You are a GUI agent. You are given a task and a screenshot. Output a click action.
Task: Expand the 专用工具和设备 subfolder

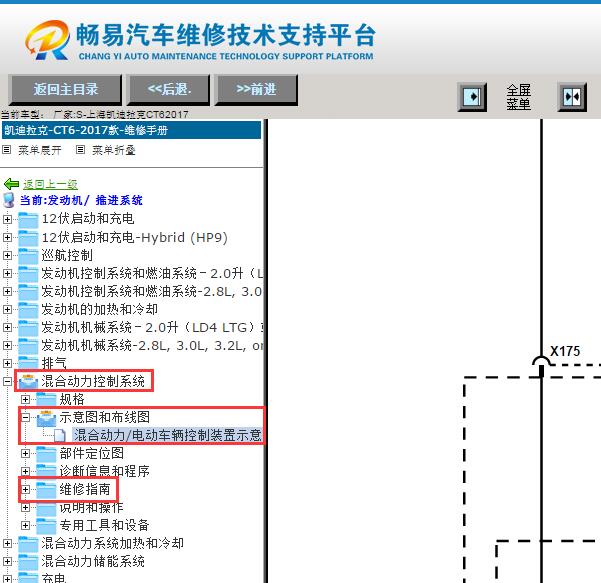(x=25, y=526)
